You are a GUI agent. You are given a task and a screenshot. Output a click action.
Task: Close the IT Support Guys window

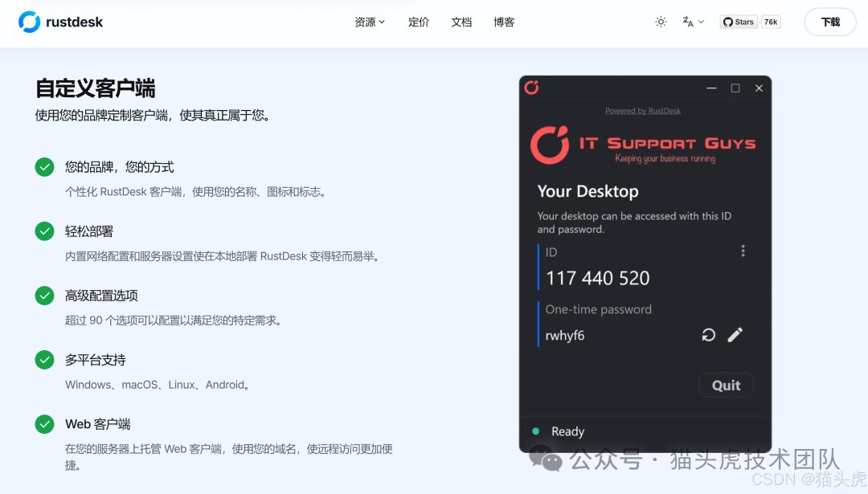pos(759,88)
